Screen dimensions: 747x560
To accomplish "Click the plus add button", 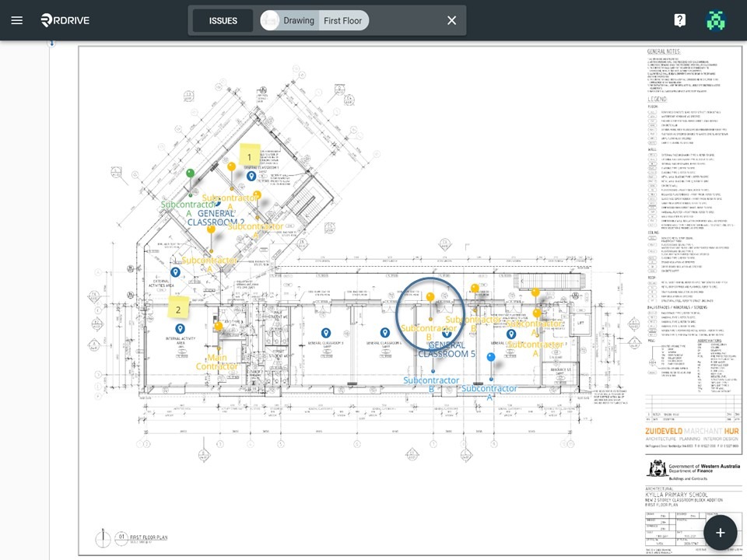I will point(721,532).
